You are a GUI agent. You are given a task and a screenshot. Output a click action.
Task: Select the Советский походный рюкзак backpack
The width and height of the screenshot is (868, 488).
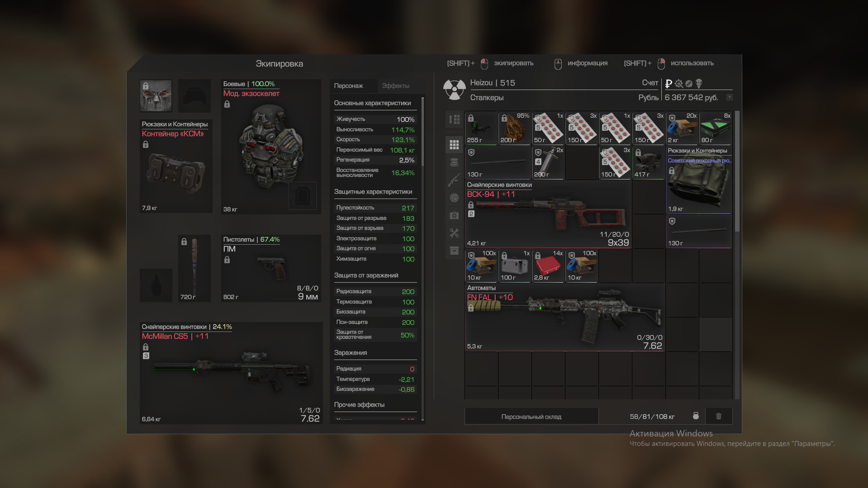pyautogui.click(x=699, y=180)
